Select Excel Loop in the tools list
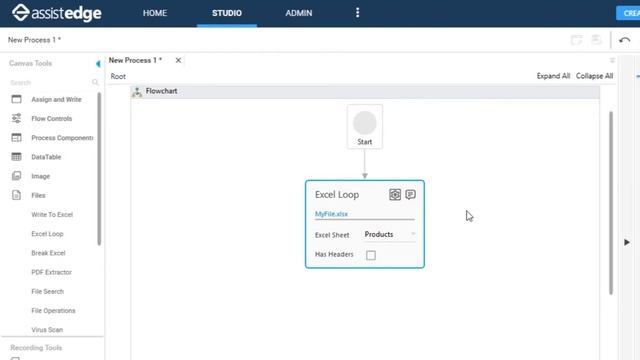This screenshot has height=360, width=640. pyautogui.click(x=47, y=234)
